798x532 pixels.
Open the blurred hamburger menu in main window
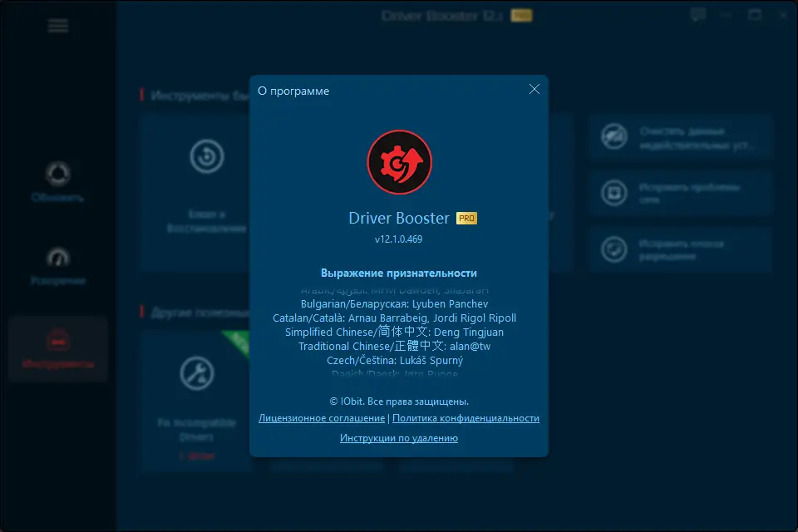tap(58, 26)
